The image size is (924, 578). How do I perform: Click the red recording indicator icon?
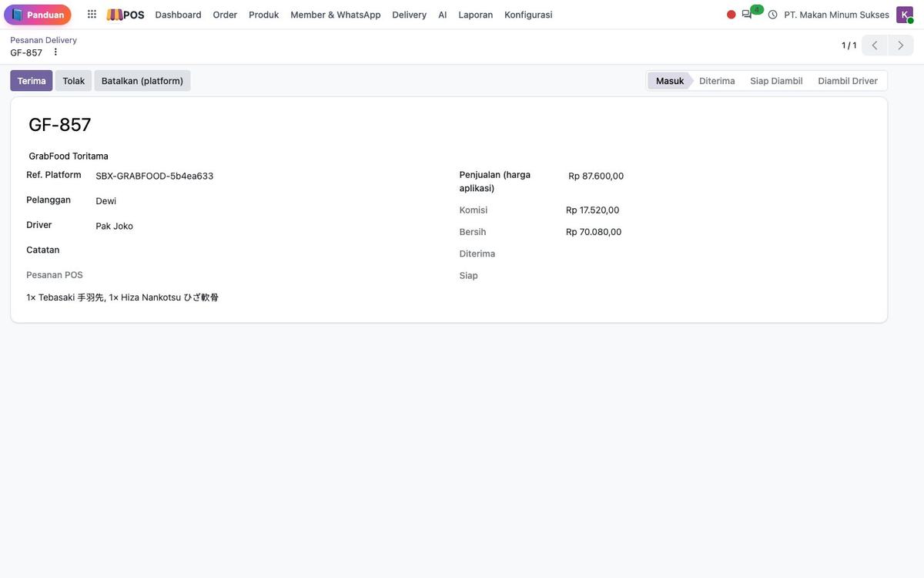coord(731,15)
